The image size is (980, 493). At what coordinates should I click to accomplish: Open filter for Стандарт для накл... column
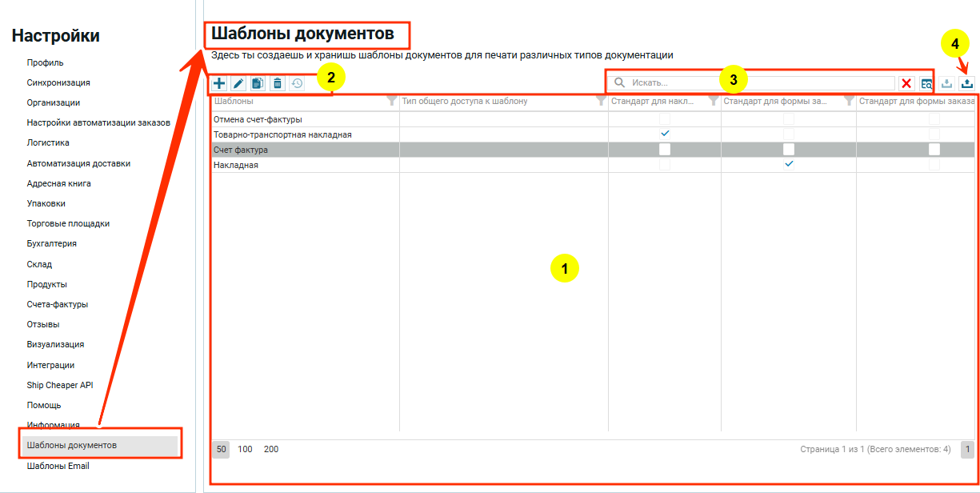[713, 102]
